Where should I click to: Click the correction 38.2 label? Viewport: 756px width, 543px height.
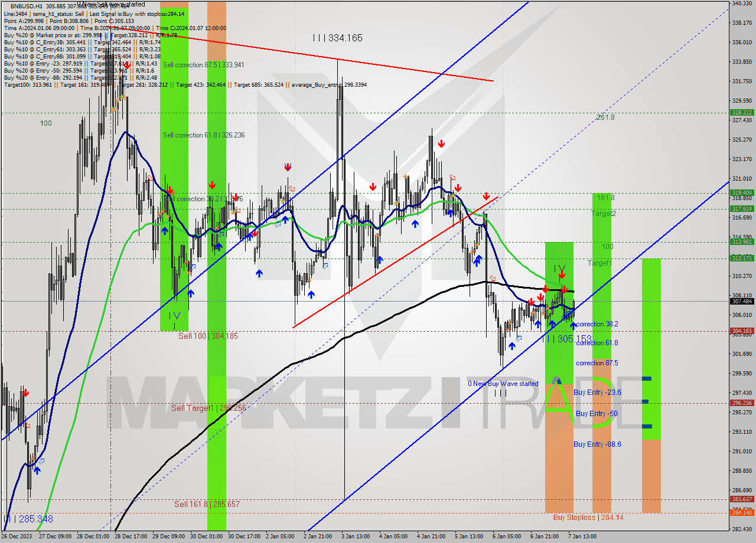click(x=597, y=324)
